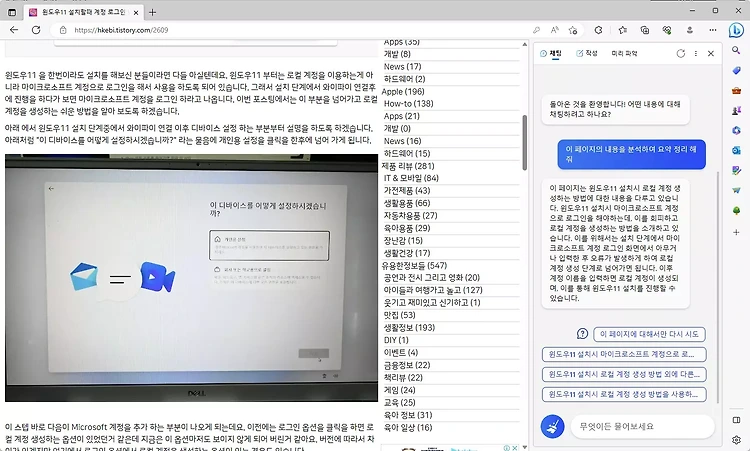Open Collections panel
The height and width of the screenshot is (451, 750).
644,30
